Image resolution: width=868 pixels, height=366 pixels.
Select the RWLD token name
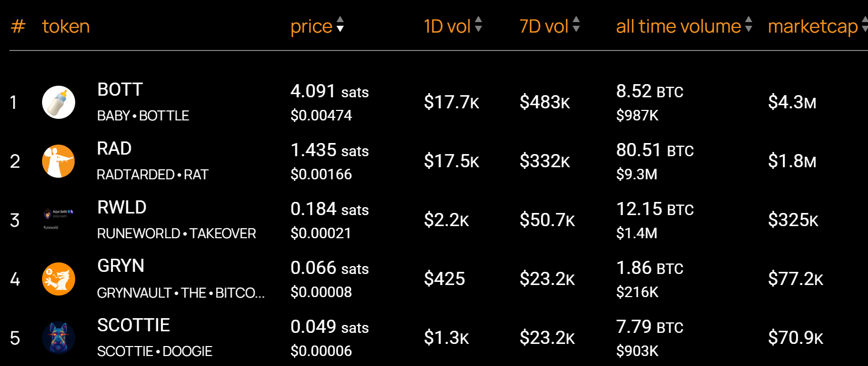tap(122, 208)
